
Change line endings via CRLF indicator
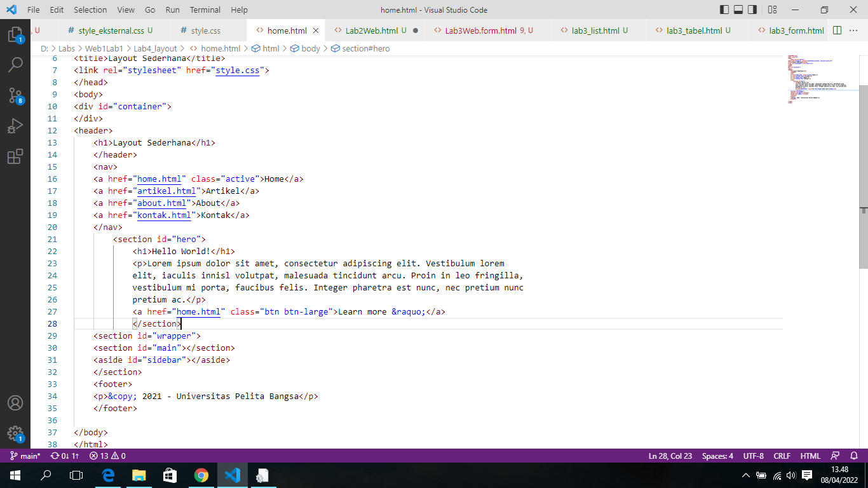[782, 456]
